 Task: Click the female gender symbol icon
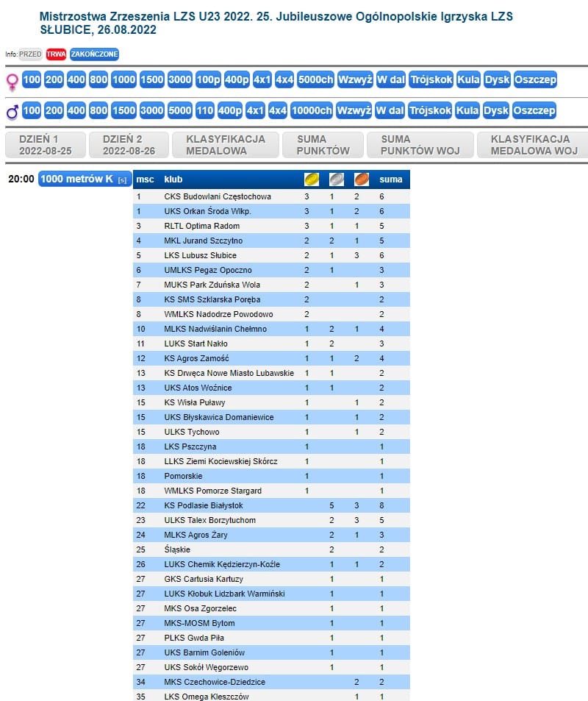coord(12,81)
